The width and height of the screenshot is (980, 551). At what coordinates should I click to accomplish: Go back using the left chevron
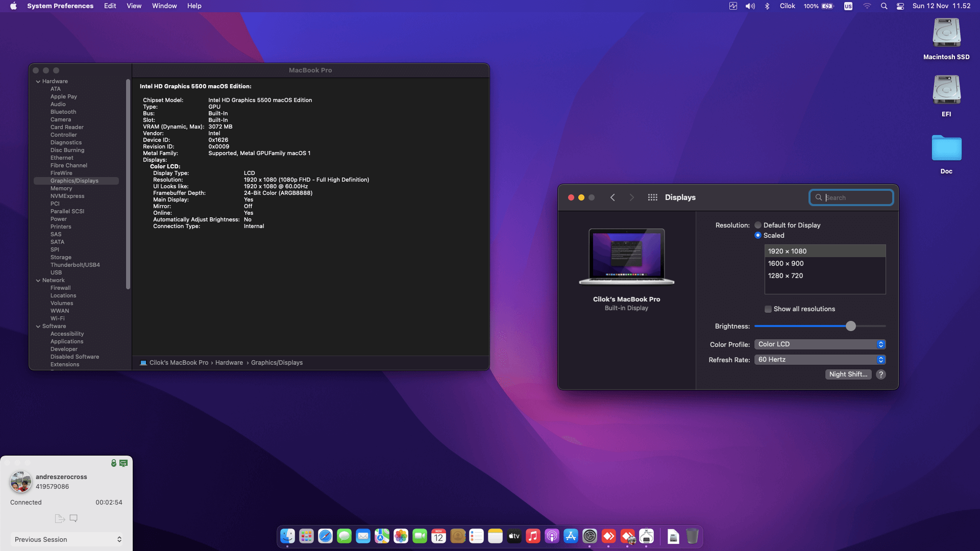612,197
